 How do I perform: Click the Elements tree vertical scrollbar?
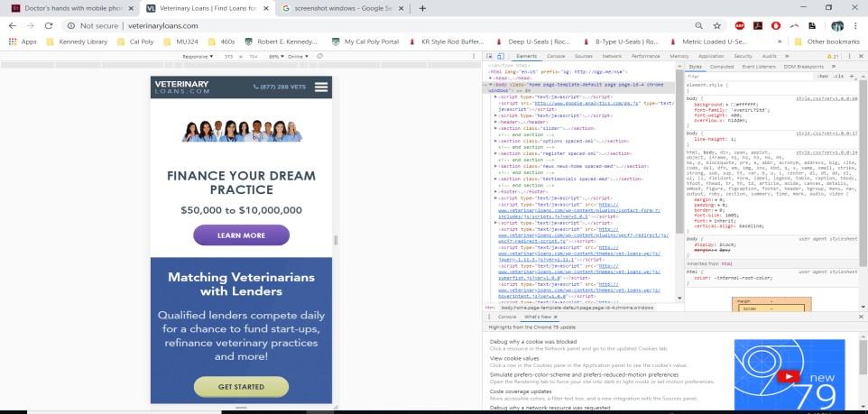679,150
